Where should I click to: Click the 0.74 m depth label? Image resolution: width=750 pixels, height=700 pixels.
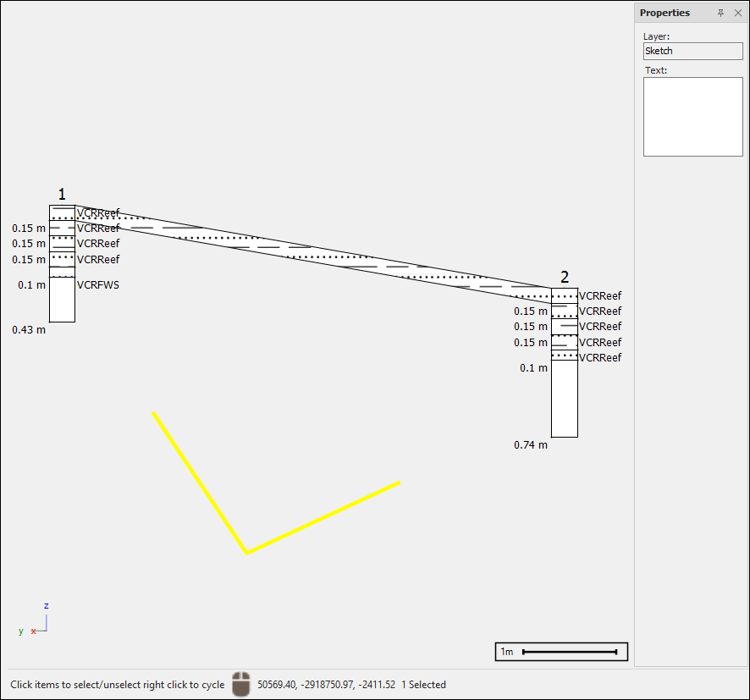click(531, 444)
